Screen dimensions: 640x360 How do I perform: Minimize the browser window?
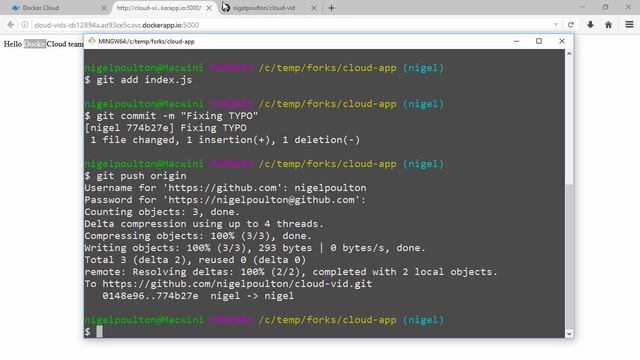582,7
